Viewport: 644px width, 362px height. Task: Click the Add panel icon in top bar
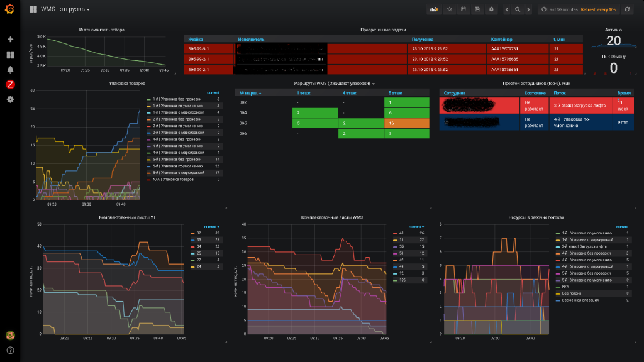[x=434, y=9]
